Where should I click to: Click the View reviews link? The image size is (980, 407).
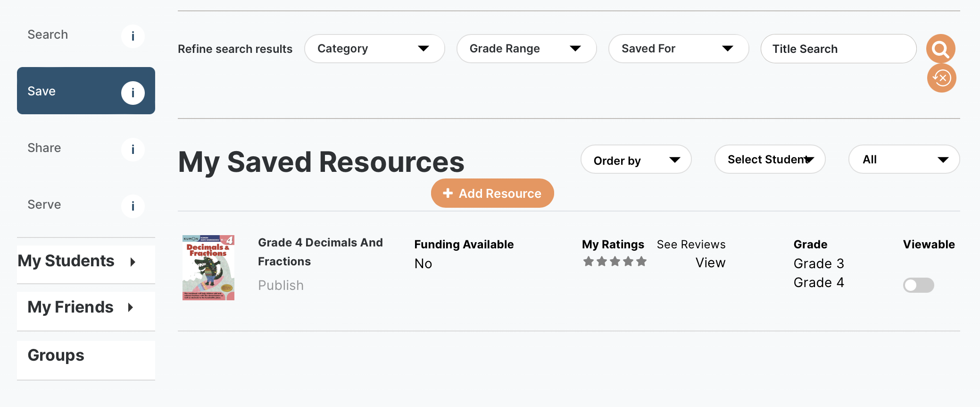(x=710, y=263)
